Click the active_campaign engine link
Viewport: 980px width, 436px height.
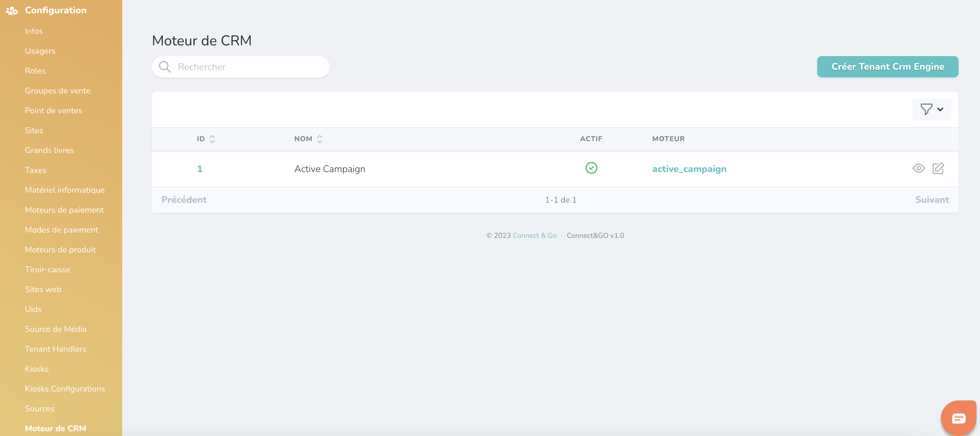pos(689,168)
